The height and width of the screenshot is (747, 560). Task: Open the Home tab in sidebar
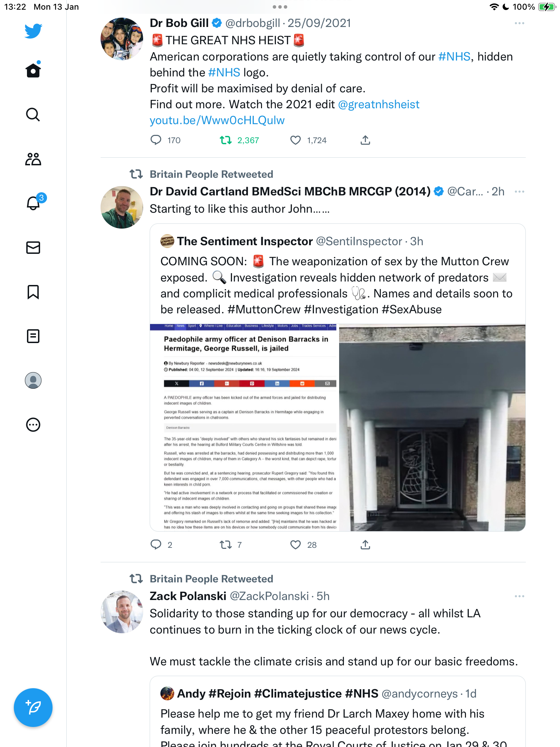tap(33, 70)
